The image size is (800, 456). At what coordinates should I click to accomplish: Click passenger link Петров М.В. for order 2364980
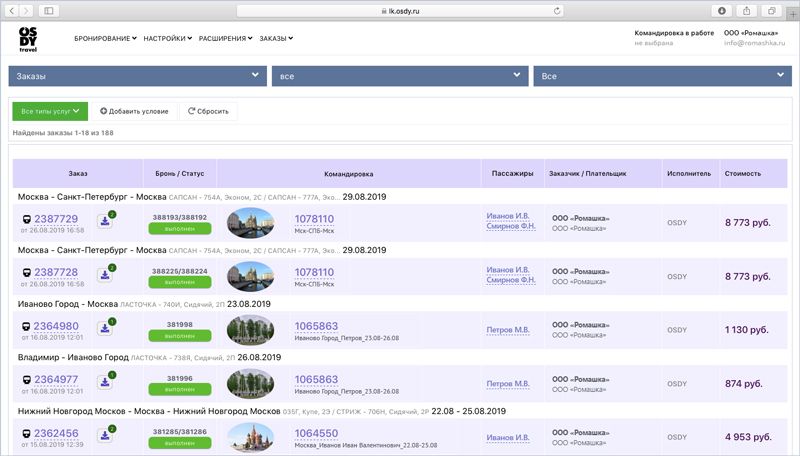click(508, 329)
